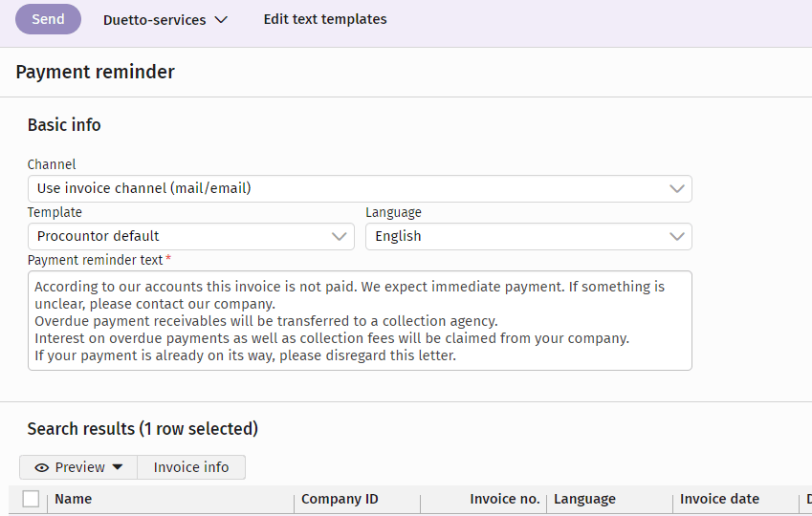Viewport: 812px width, 516px height.
Task: Expand the Channel dropdown chevron
Action: tap(677, 188)
